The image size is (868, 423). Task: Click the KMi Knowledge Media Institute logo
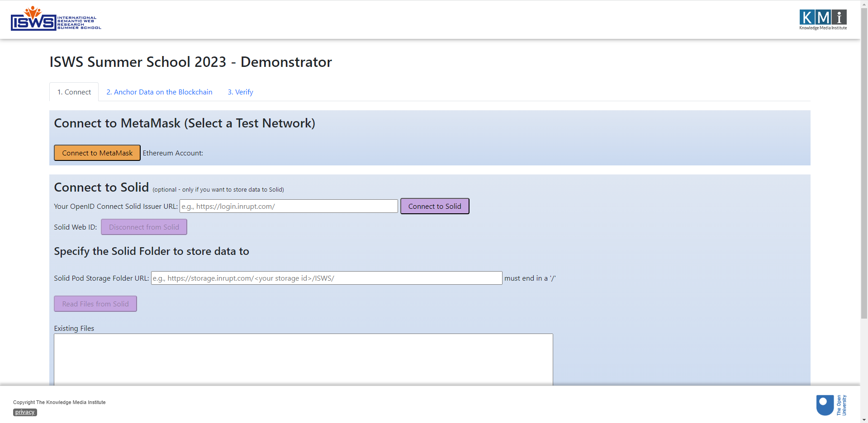pos(823,19)
